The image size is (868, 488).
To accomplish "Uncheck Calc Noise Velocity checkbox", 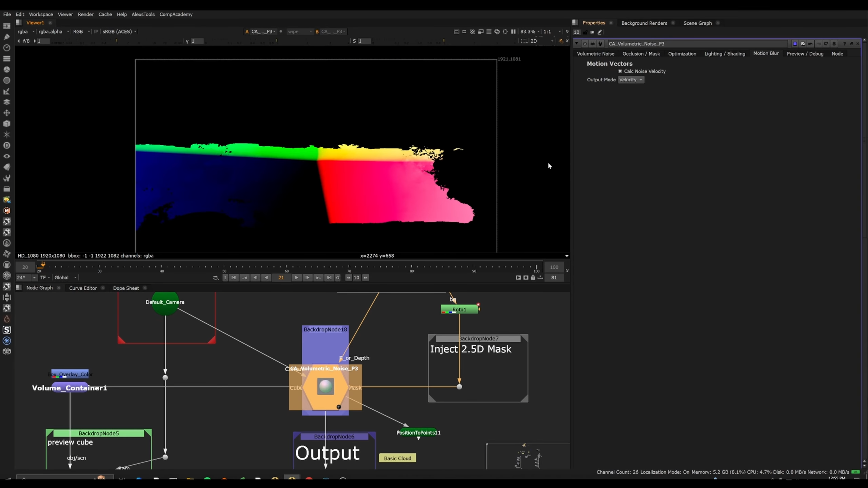I will click(620, 71).
